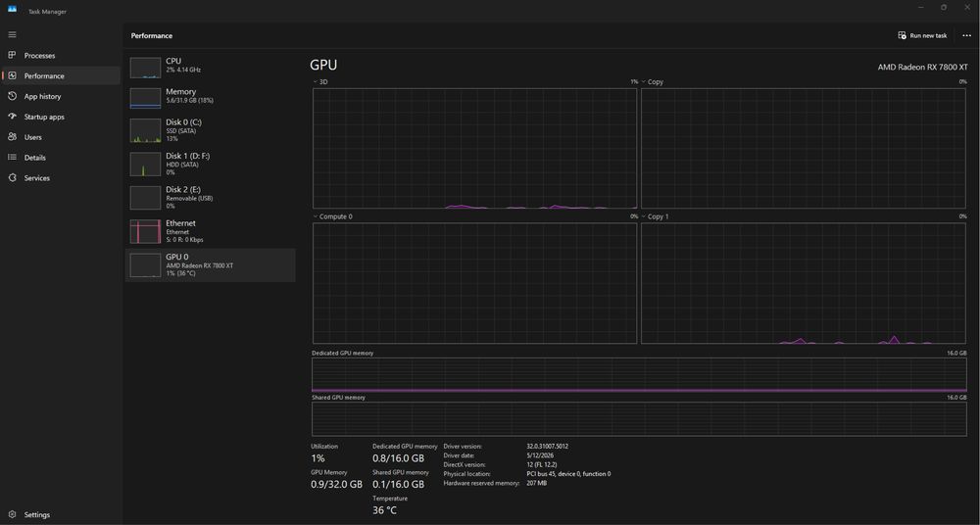The height and width of the screenshot is (525, 980).
Task: Click the Startup apps gauge icon
Action: tap(12, 117)
